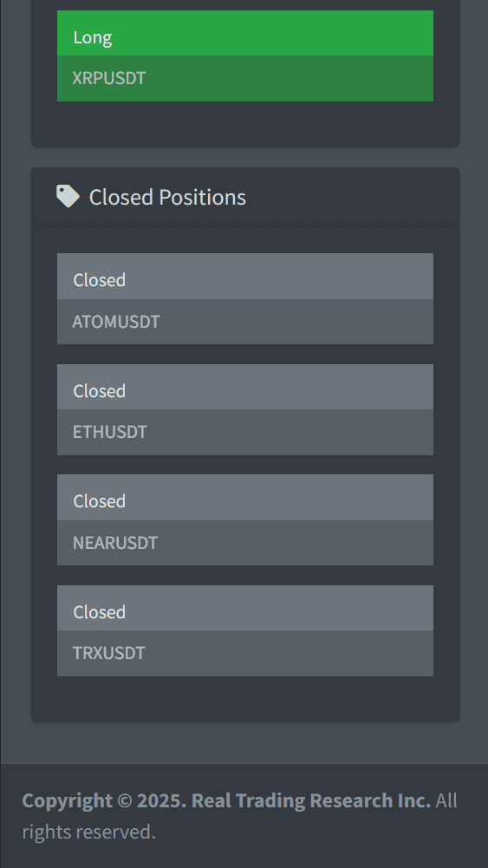Viewport: 488px width, 868px height.
Task: Click the word All in footer
Action: click(446, 800)
